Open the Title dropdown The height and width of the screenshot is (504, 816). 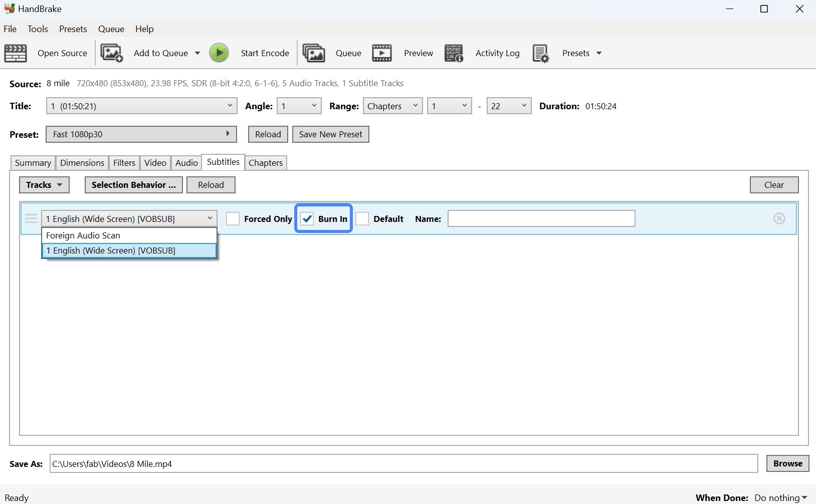(x=141, y=106)
